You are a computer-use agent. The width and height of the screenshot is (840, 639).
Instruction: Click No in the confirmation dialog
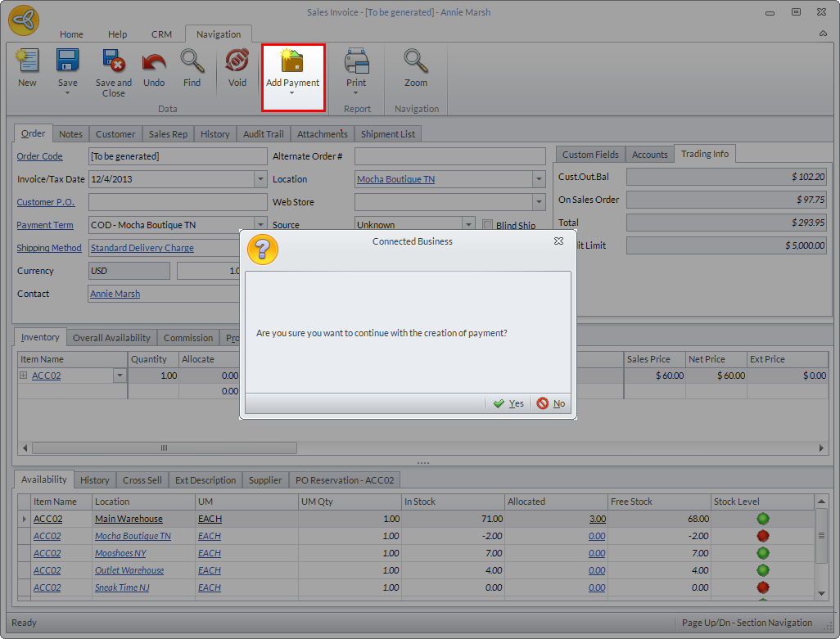[x=551, y=403]
